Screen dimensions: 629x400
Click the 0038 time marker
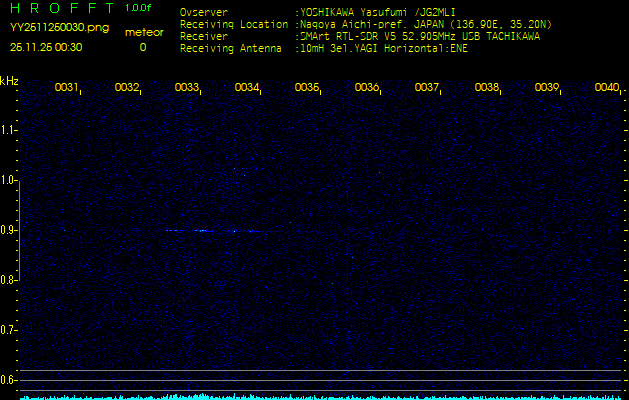click(x=487, y=87)
